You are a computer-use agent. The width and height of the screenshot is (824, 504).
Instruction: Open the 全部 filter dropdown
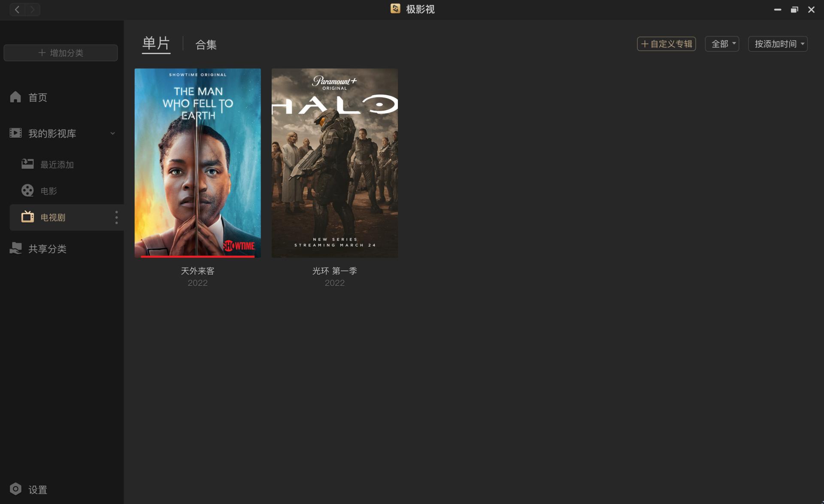click(x=722, y=44)
